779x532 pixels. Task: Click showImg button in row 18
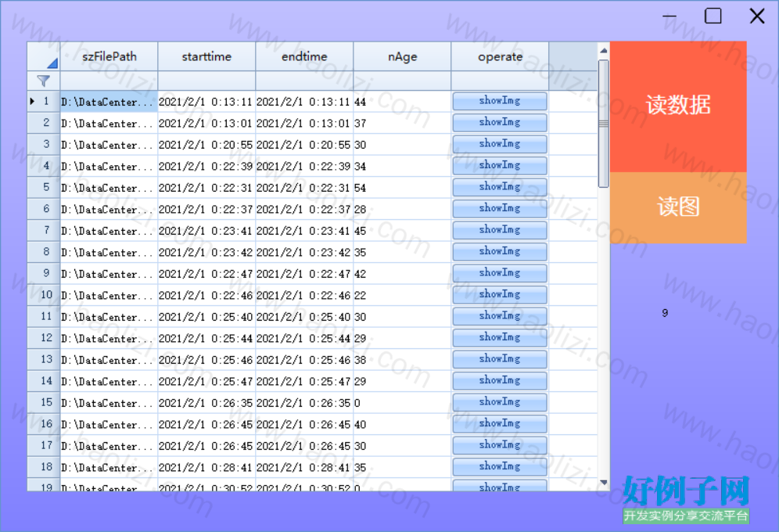[x=500, y=467]
